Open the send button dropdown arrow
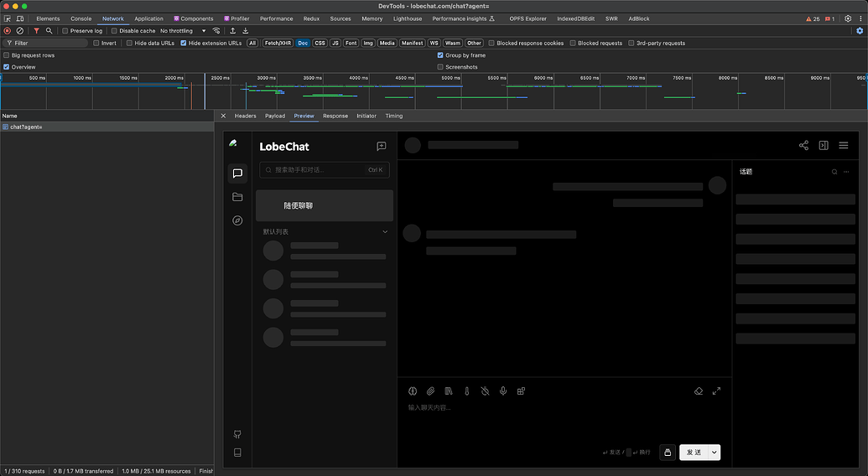The width and height of the screenshot is (868, 476). (715, 453)
